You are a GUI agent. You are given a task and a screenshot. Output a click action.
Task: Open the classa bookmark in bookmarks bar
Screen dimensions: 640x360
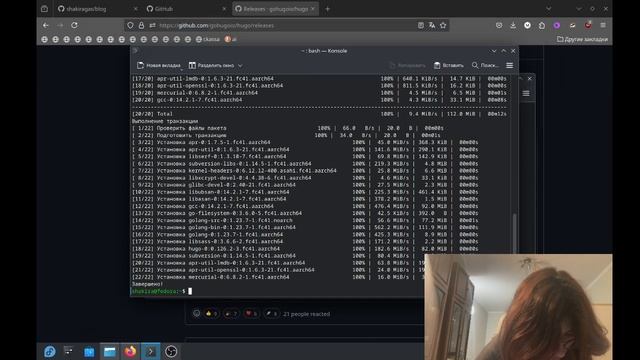pos(208,39)
